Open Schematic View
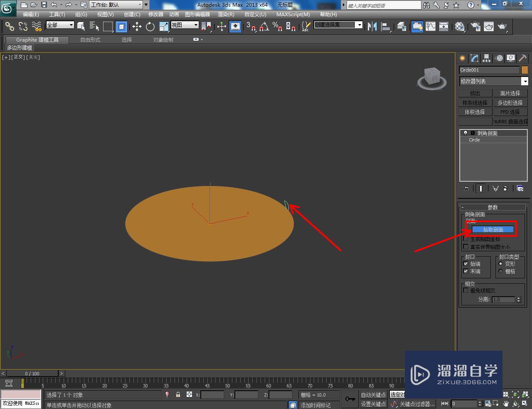Screen dimensions: 532x409 tap(444, 27)
